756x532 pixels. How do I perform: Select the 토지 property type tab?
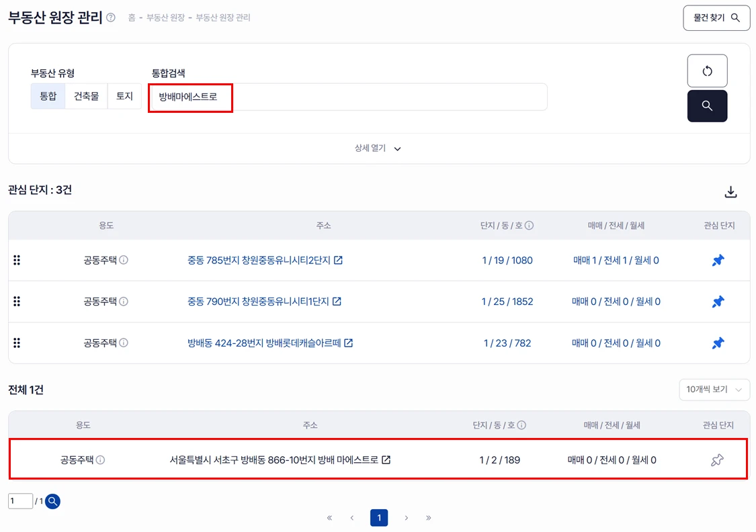click(124, 96)
